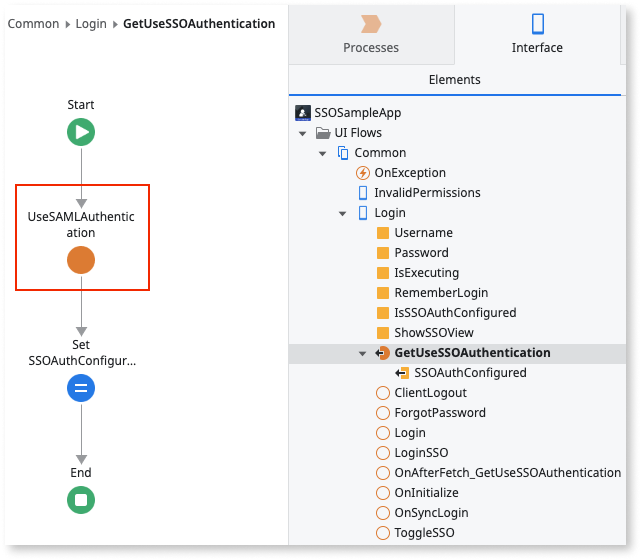Select the orange UseSAMLAuthentication action node
641x560 pixels.
[81, 260]
